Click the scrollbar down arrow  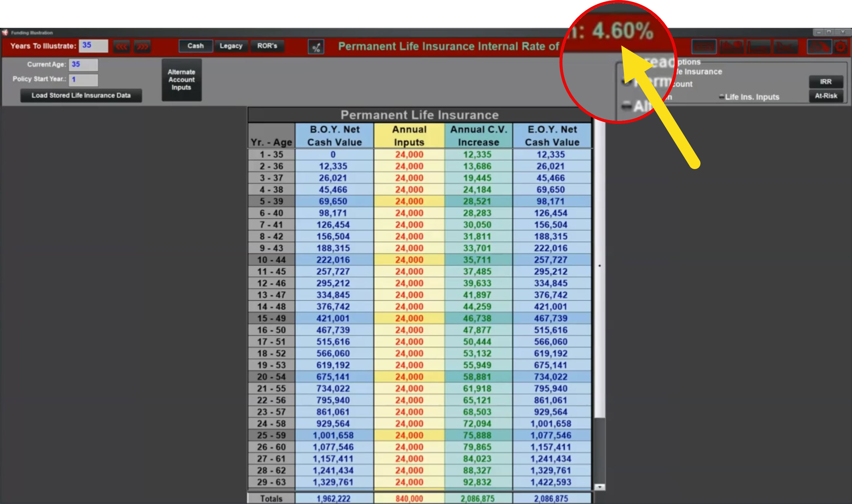[x=600, y=487]
